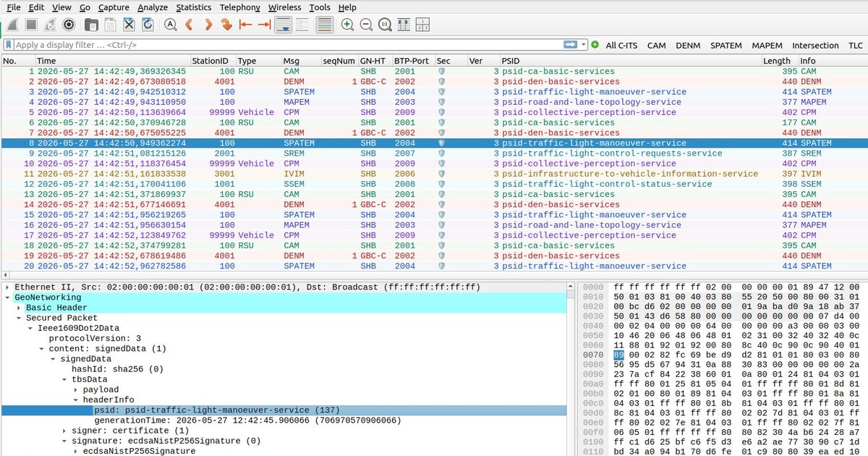868x456 pixels.
Task: Open the Wireless menu
Action: point(284,7)
